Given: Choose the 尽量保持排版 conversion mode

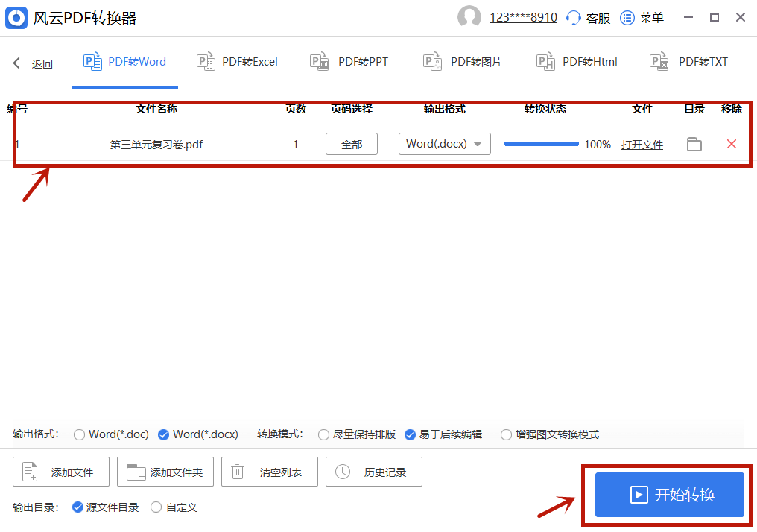Looking at the screenshot, I should [x=323, y=435].
